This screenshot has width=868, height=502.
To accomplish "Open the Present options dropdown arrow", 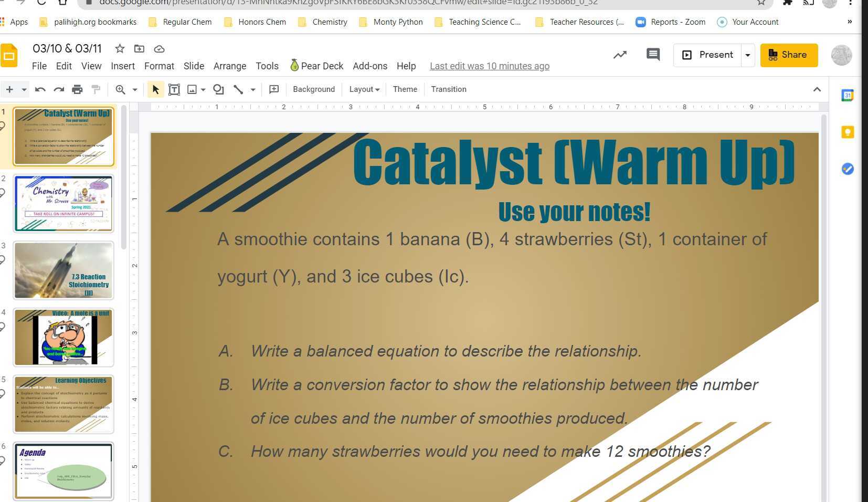I will [x=747, y=55].
